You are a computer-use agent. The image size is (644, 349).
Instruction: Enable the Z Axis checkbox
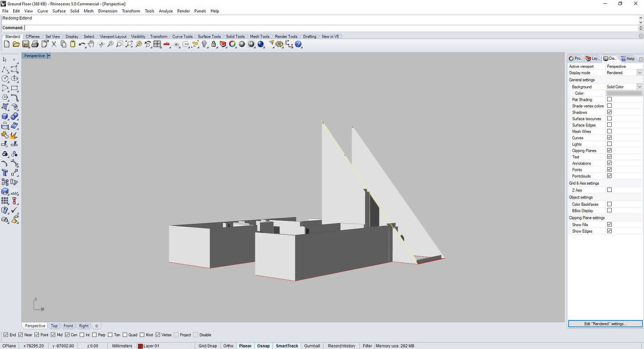tap(610, 190)
